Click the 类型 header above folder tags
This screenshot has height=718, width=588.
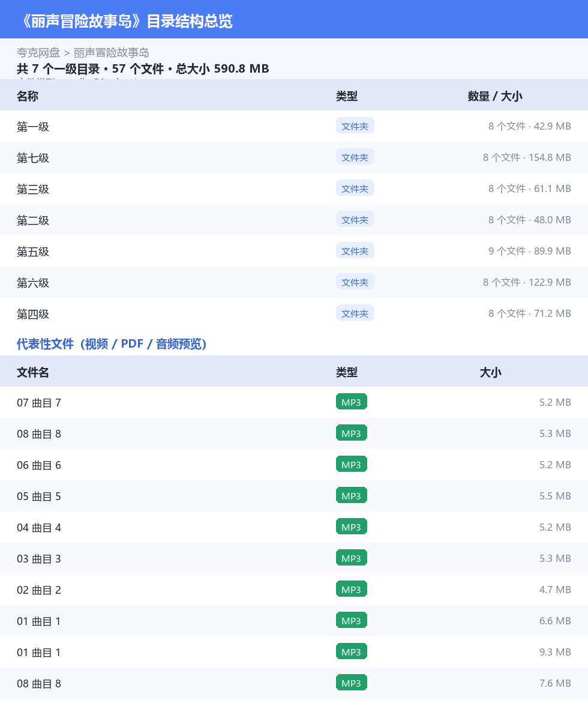pyautogui.click(x=346, y=95)
